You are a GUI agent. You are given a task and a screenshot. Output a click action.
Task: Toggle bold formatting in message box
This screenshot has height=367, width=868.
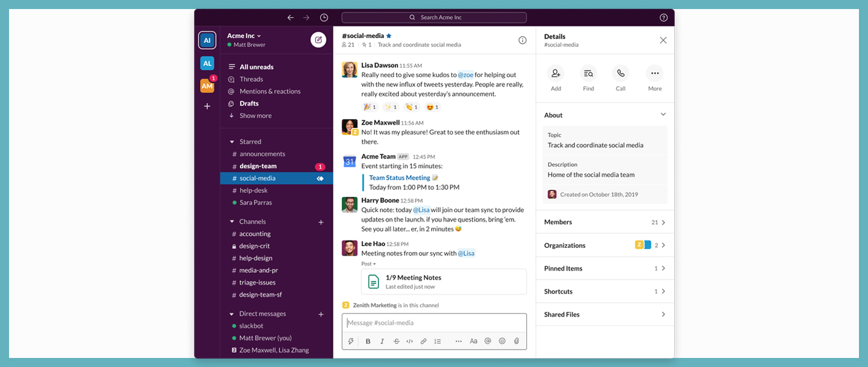pyautogui.click(x=368, y=341)
